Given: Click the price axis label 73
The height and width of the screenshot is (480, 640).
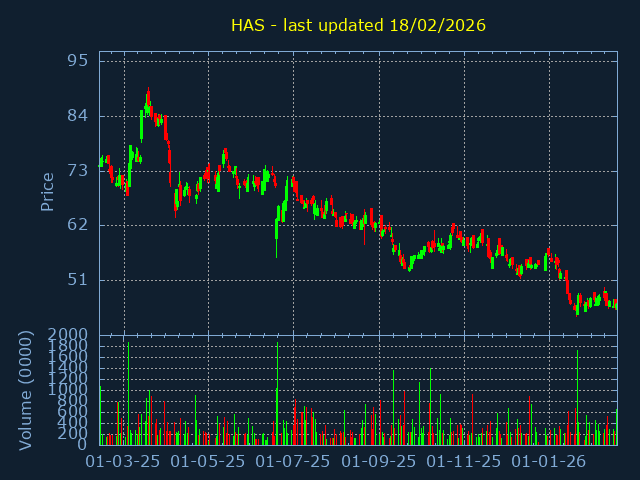Looking at the screenshot, I should click(x=78, y=171).
